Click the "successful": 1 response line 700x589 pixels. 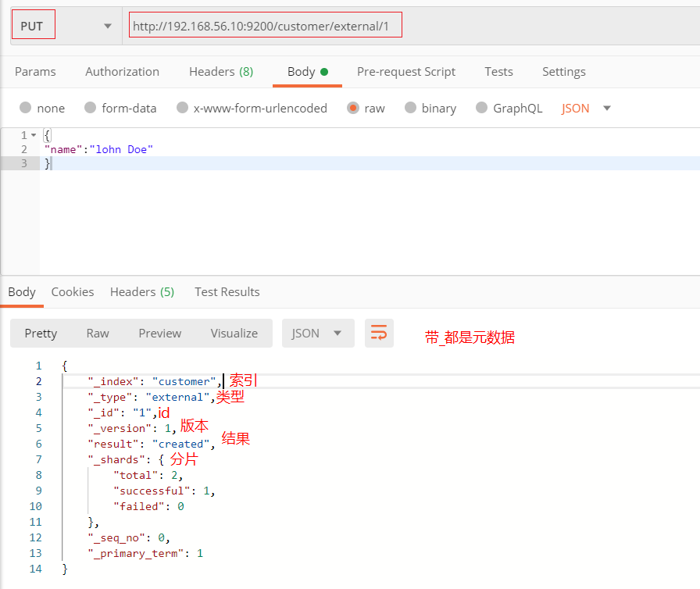pos(164,491)
